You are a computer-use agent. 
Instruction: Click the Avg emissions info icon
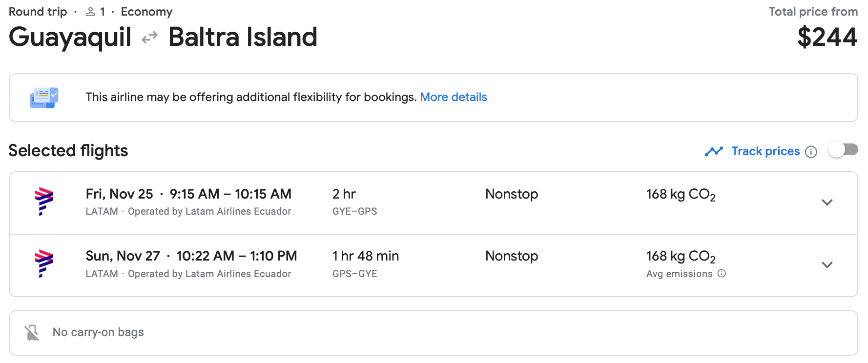tap(722, 274)
